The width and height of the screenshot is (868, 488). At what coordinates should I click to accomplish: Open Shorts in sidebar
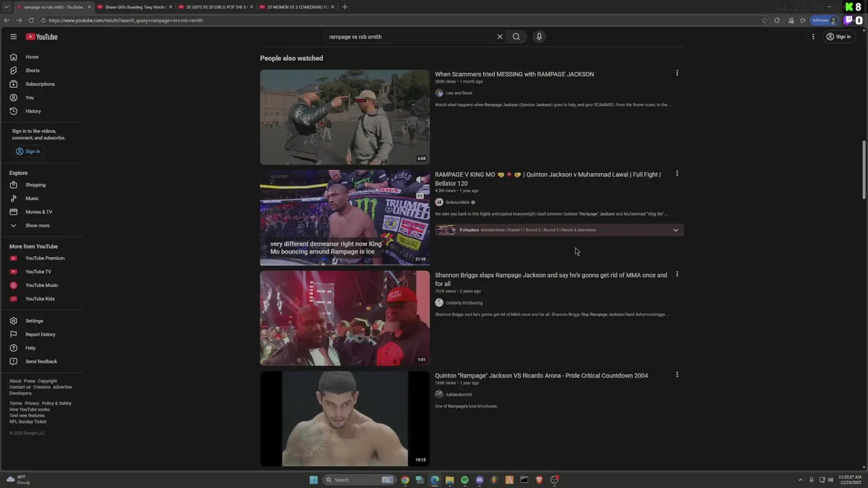32,70
